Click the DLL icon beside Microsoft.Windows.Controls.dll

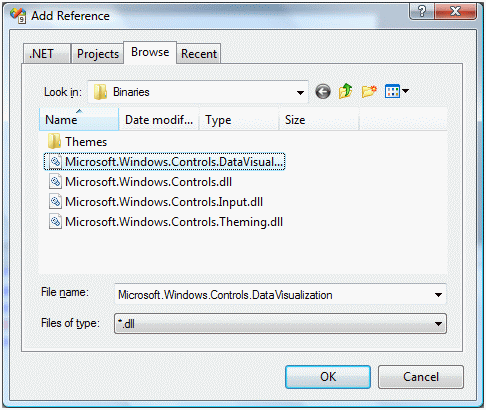[55, 181]
